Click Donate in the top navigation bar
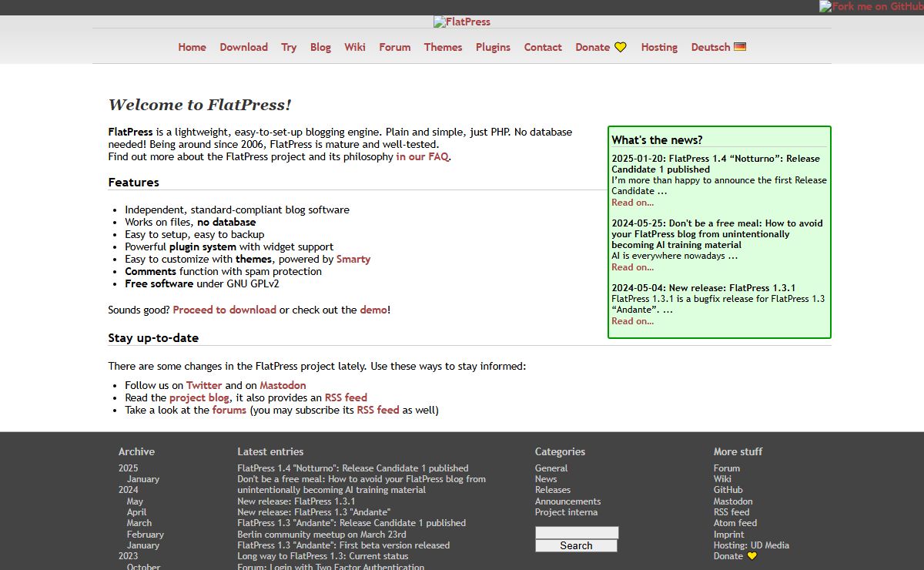The image size is (924, 570). pos(601,47)
